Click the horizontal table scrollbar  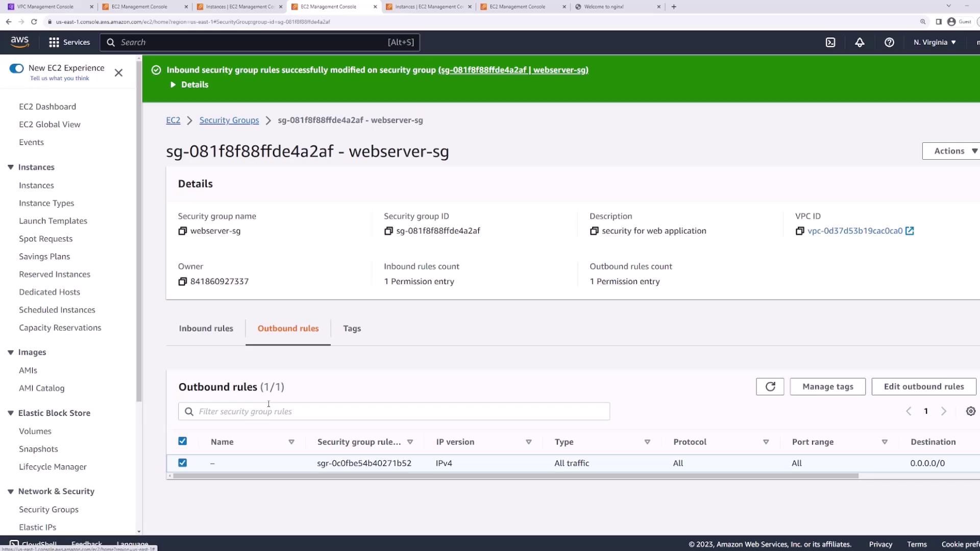tap(516, 476)
